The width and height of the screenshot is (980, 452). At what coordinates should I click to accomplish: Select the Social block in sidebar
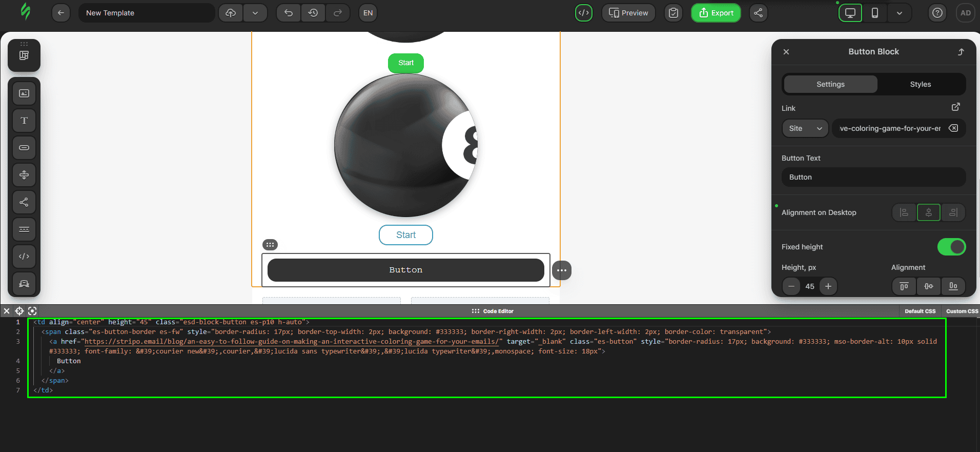[24, 202]
